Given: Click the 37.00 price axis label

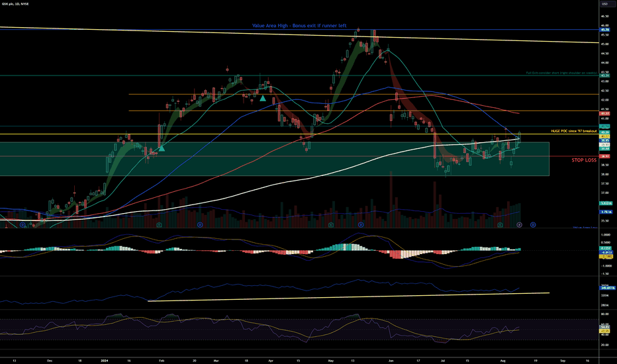Looking at the screenshot, I should coord(604,193).
